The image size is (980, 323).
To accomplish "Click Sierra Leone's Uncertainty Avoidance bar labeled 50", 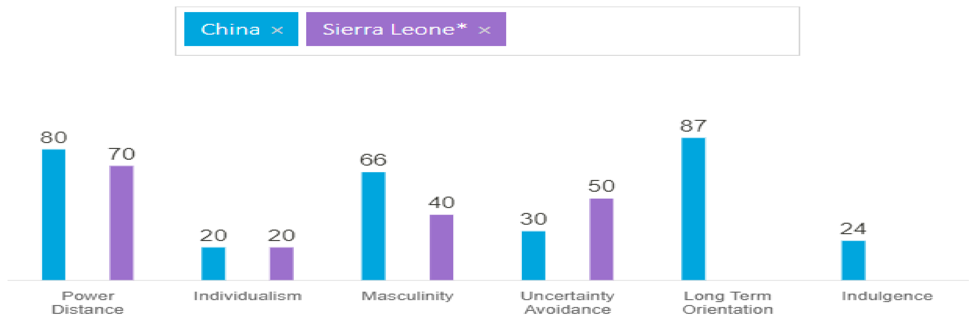I will [602, 239].
